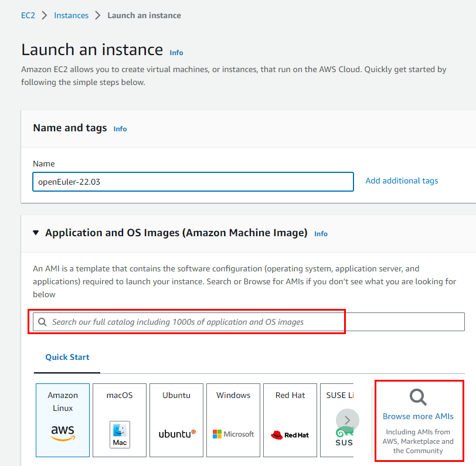Choose the macOS Mac icon tile
This screenshot has width=476, height=466.
pyautogui.click(x=120, y=420)
